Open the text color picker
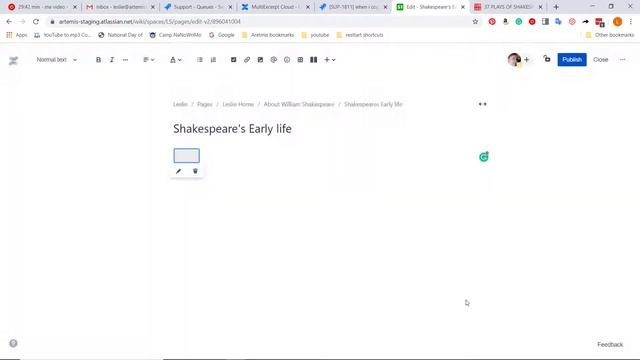Image resolution: width=640 pixels, height=360 pixels. (x=176, y=60)
